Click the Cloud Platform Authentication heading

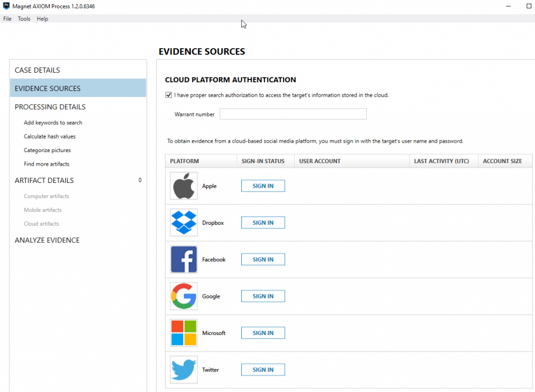230,79
